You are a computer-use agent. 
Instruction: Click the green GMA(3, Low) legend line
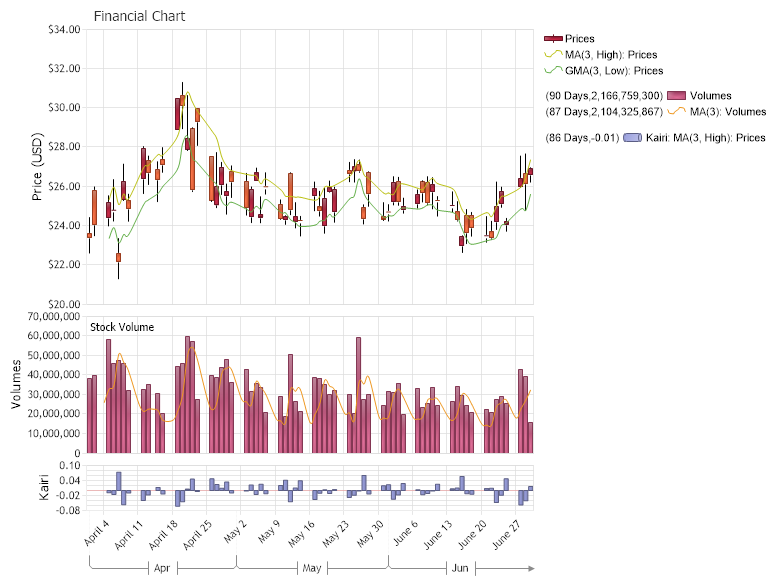coord(553,71)
